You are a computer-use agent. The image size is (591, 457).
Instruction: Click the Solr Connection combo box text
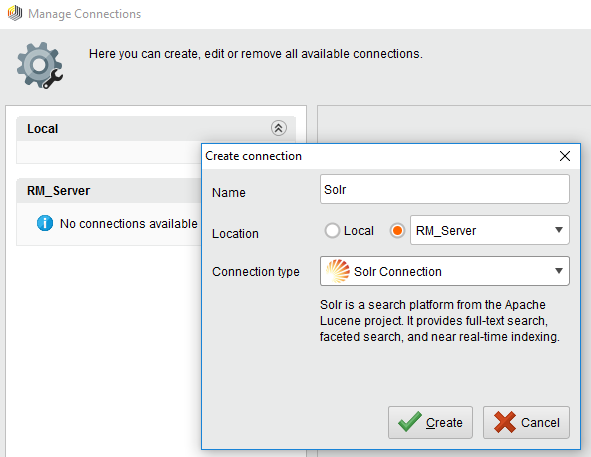tap(398, 271)
